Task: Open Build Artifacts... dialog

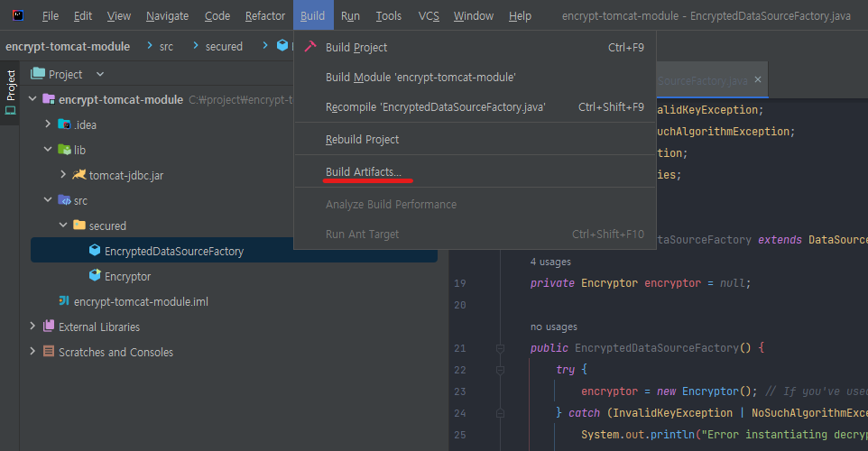Action: click(475, 172)
